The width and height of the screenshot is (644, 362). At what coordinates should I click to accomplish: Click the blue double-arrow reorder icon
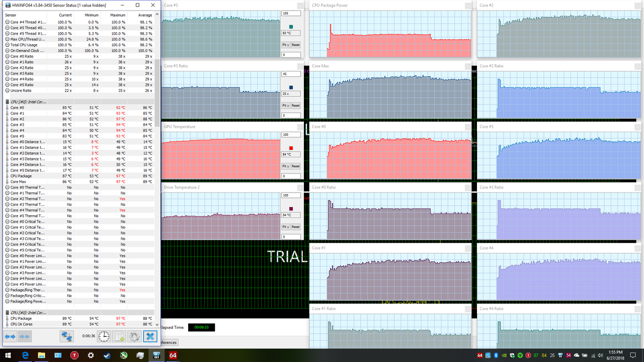point(11,336)
